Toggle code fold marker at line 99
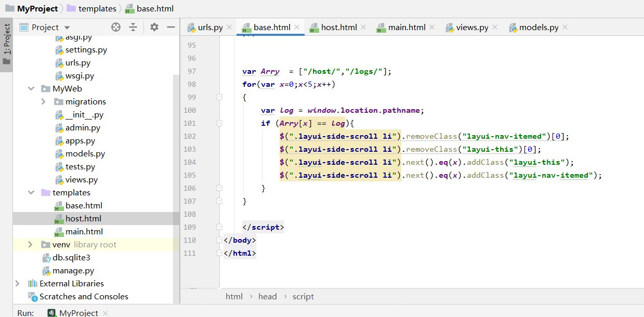The image size is (644, 317). click(x=219, y=97)
